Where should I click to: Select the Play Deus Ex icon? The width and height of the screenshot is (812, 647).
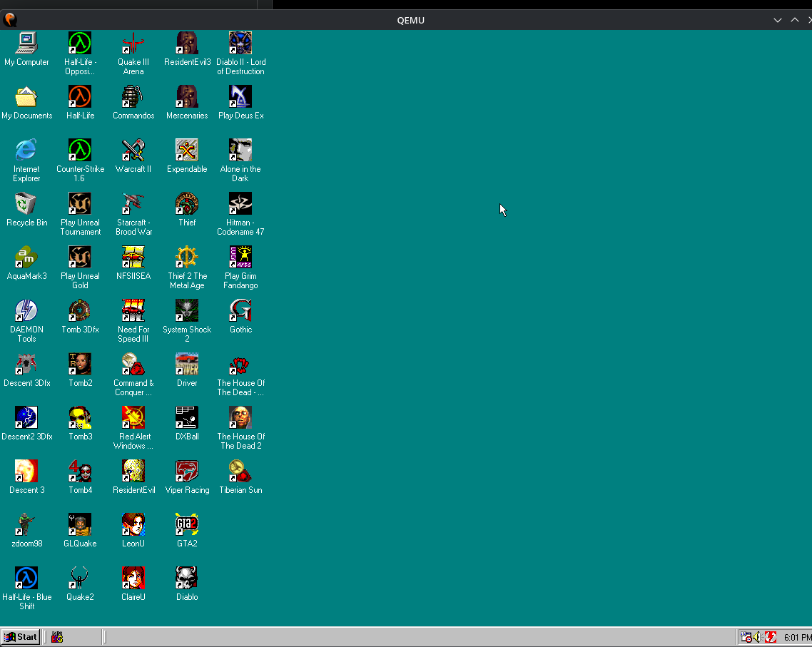pos(240,96)
